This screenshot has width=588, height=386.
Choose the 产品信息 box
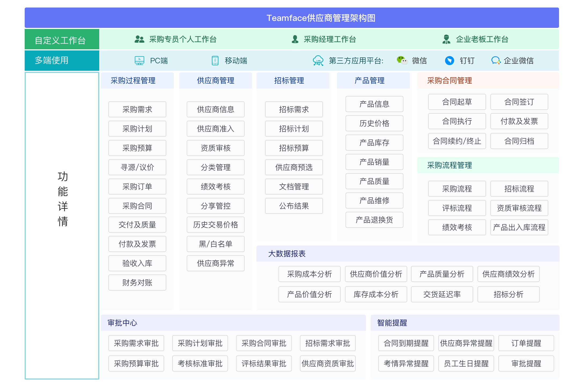(374, 104)
